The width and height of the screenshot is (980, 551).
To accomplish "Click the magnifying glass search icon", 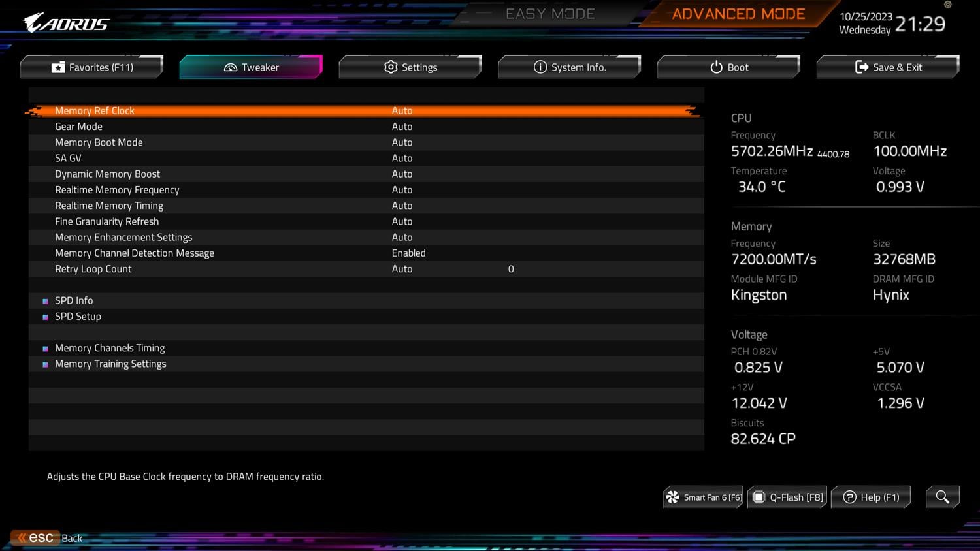I will [x=942, y=497].
